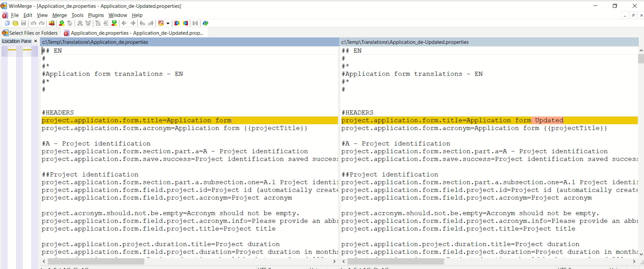Click the Undo arrow icon
Viewport: 644px width, 269px height.
coord(34,23)
